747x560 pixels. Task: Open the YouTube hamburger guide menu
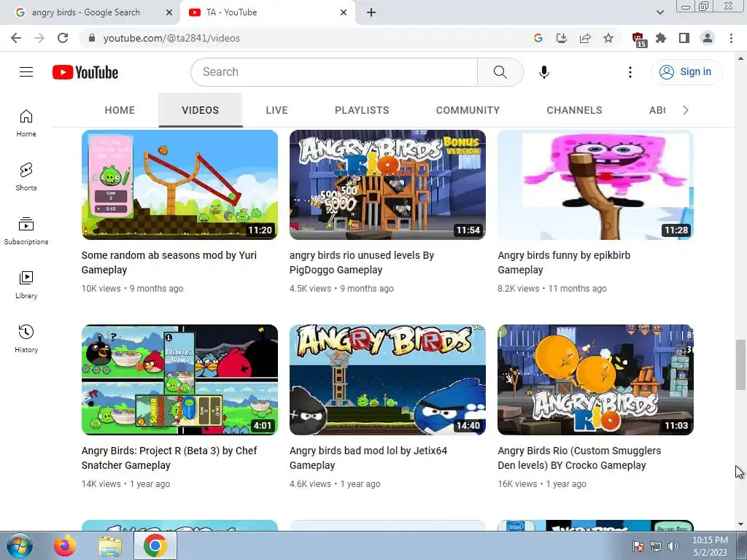26,72
